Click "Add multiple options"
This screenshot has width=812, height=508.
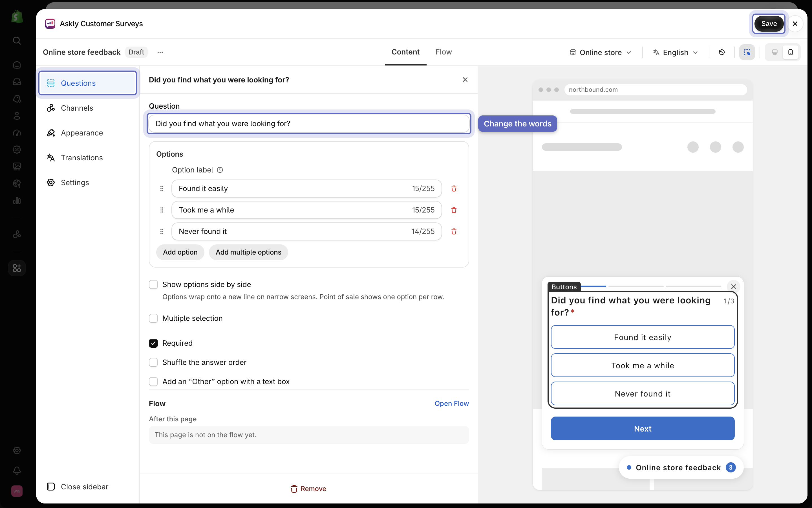pyautogui.click(x=248, y=252)
